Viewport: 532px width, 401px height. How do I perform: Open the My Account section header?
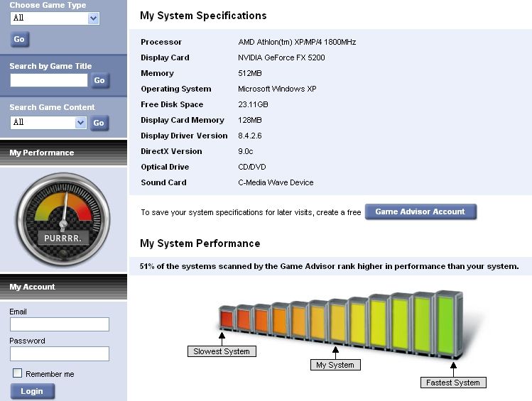[x=63, y=287]
